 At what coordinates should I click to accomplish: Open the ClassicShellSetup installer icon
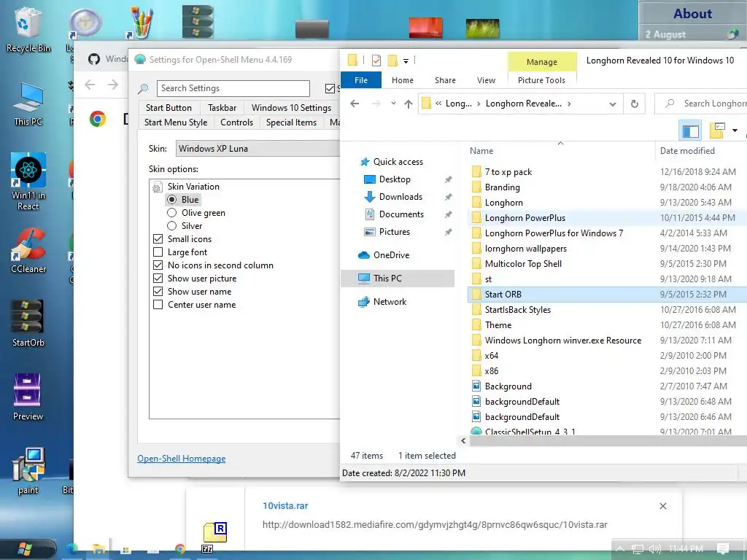click(476, 431)
